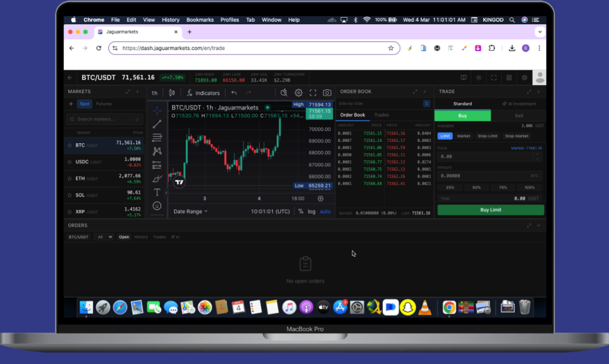Screen dimensions: 609x364
Task: Favorite the USDC market row star
Action: [70, 162]
